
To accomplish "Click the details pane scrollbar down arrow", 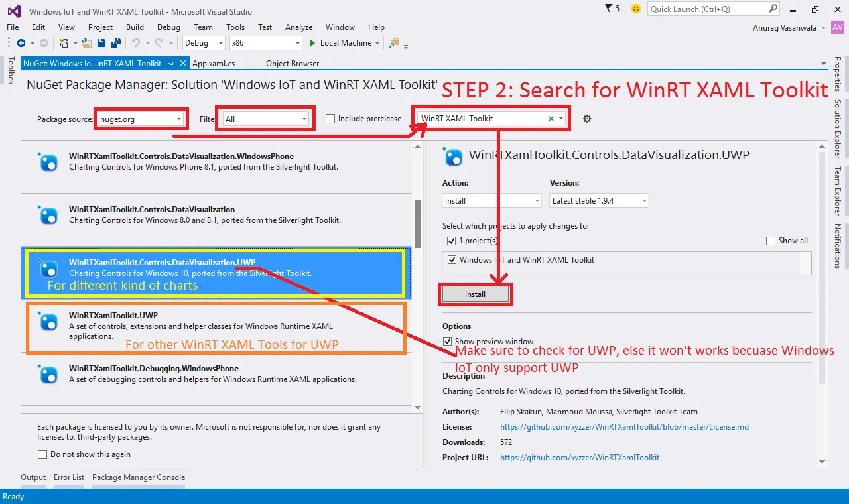I will pos(822,462).
